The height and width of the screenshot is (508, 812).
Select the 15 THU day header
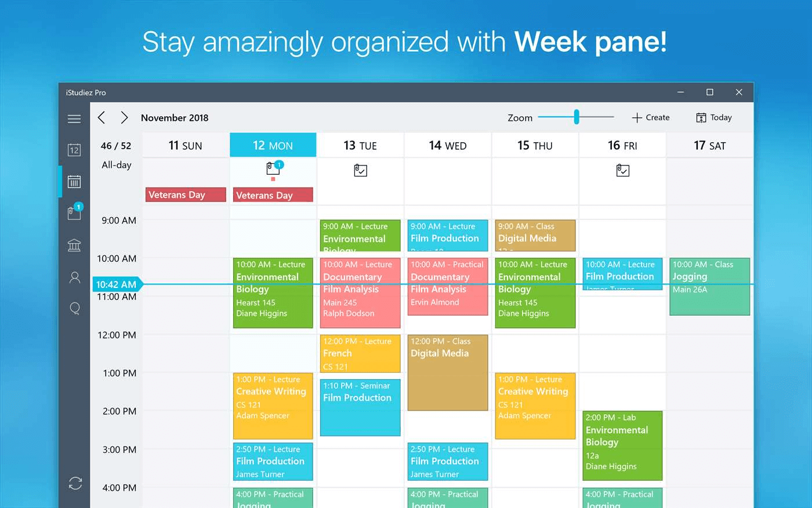[535, 145]
